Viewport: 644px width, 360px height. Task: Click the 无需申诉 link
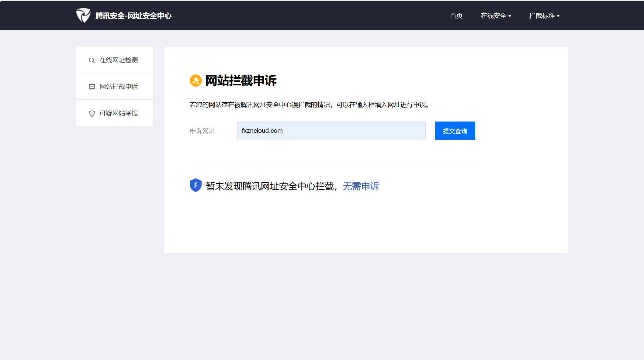tap(361, 186)
